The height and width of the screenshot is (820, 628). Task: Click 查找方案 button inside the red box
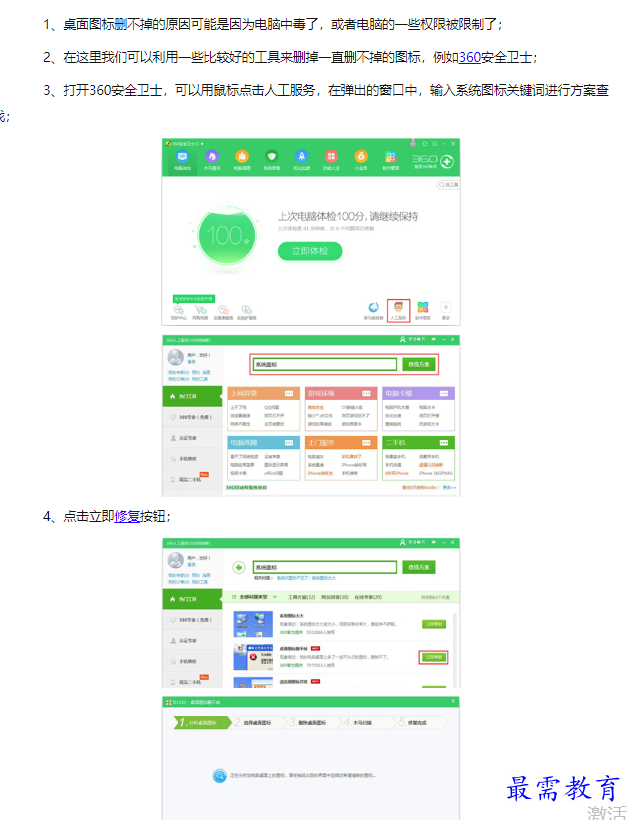419,365
